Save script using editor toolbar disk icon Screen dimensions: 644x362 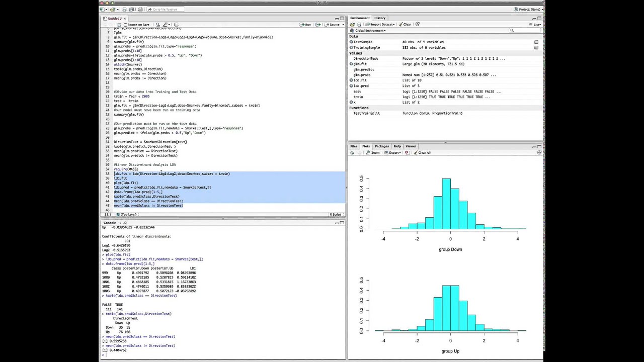click(119, 25)
